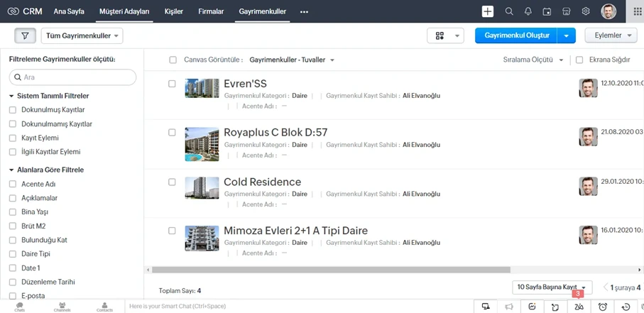The width and height of the screenshot is (644, 313).
Task: Show more modules via ellipsis menu
Action: [x=304, y=12]
